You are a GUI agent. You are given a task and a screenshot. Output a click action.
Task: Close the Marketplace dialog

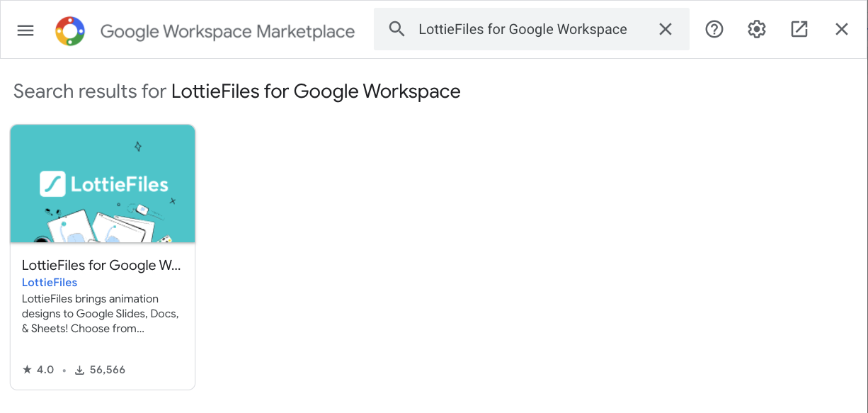[x=842, y=29]
